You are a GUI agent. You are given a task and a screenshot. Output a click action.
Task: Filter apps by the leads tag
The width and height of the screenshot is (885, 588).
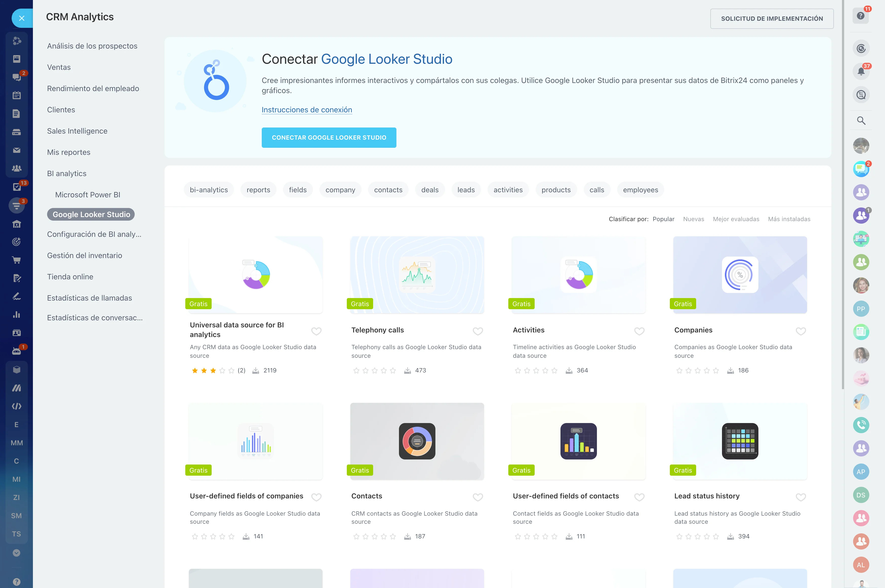point(466,190)
